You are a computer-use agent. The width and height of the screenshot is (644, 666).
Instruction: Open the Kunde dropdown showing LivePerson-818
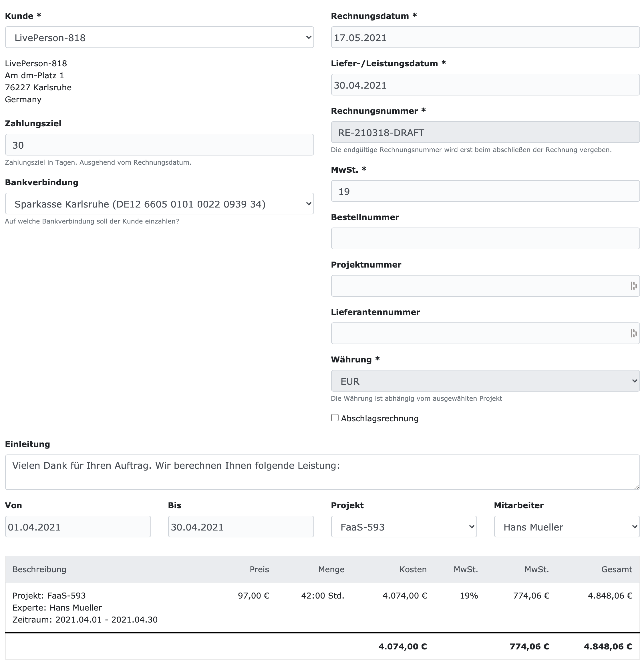click(x=159, y=37)
